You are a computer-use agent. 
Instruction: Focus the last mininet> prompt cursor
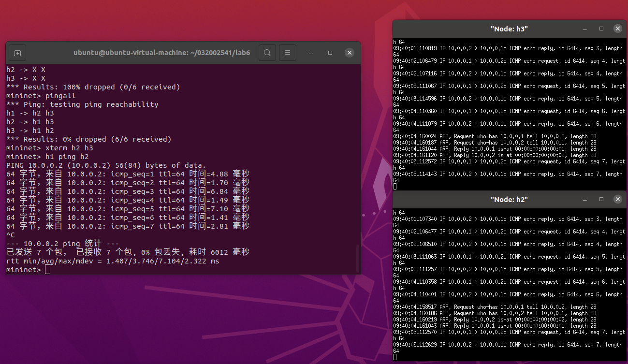tap(47, 270)
